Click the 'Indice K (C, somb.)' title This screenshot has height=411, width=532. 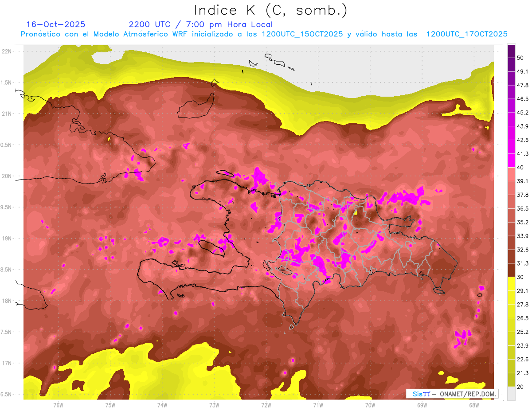coord(271,10)
